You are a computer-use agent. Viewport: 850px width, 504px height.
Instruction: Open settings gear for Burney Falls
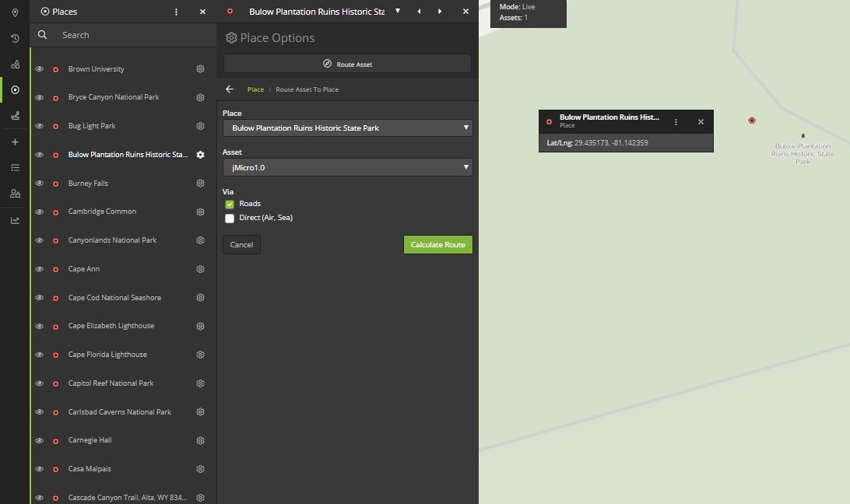(200, 184)
